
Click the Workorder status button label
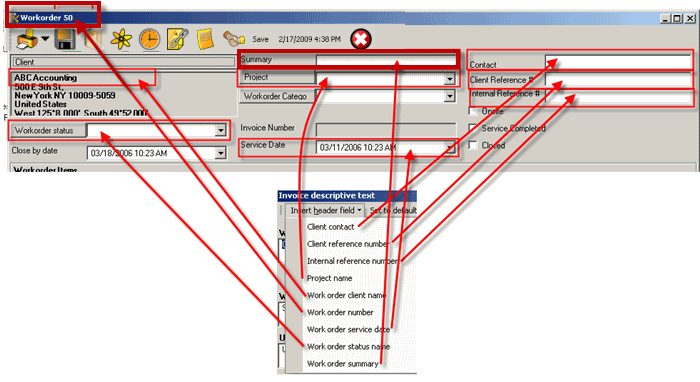48,130
